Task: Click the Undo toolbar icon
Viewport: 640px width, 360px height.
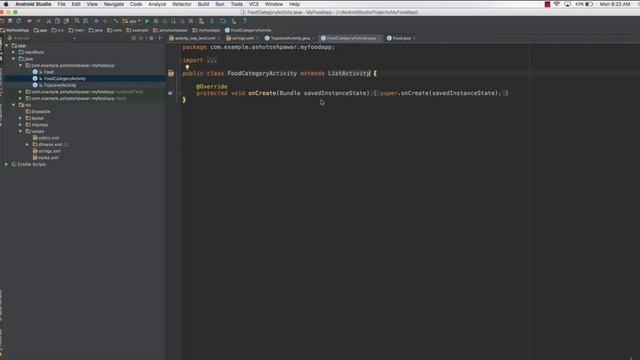Action: coord(29,21)
